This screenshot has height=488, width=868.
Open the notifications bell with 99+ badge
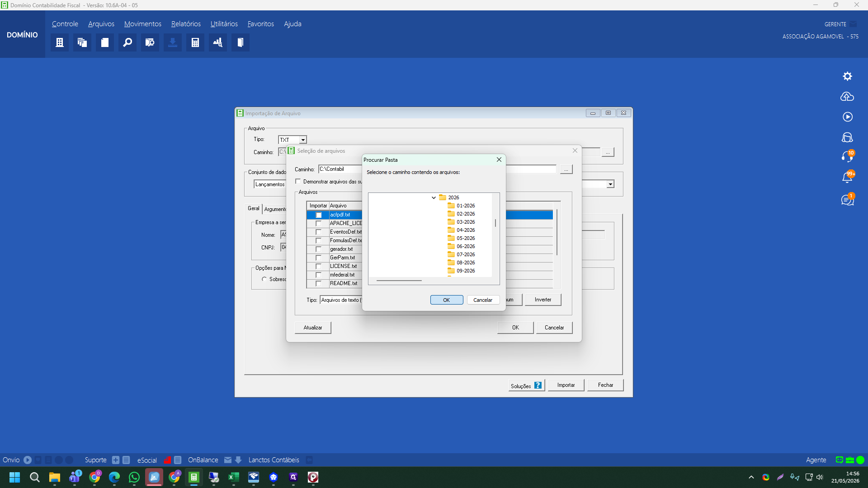[848, 177]
